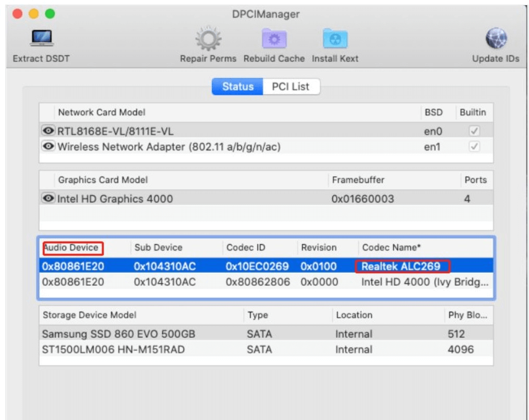This screenshot has height=420, width=529.
Task: Click eye icon next to Intel HD Graphics 4000
Action: pos(48,198)
